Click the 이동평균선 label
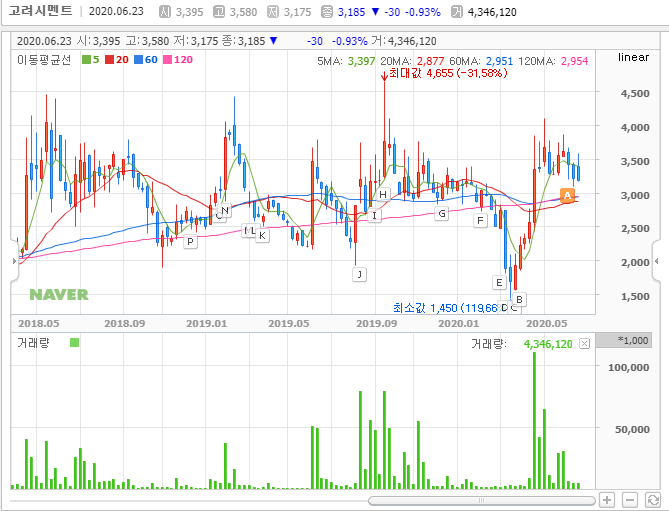The image size is (669, 511). [x=44, y=60]
